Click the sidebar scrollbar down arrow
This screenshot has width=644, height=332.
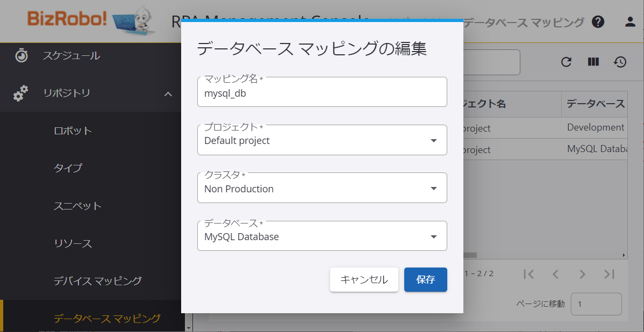click(189, 328)
